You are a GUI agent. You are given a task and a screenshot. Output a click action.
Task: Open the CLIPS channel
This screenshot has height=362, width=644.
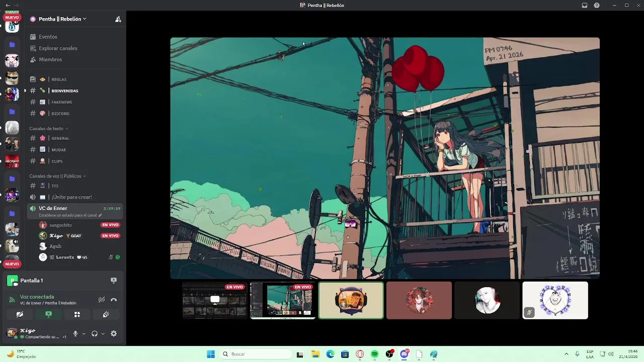click(57, 161)
